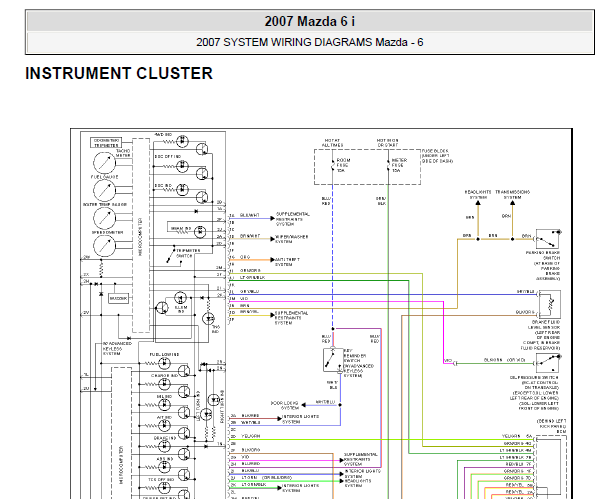Click the speedometer gauge symbol
Viewport: 606px width, 499px height.
(104, 246)
